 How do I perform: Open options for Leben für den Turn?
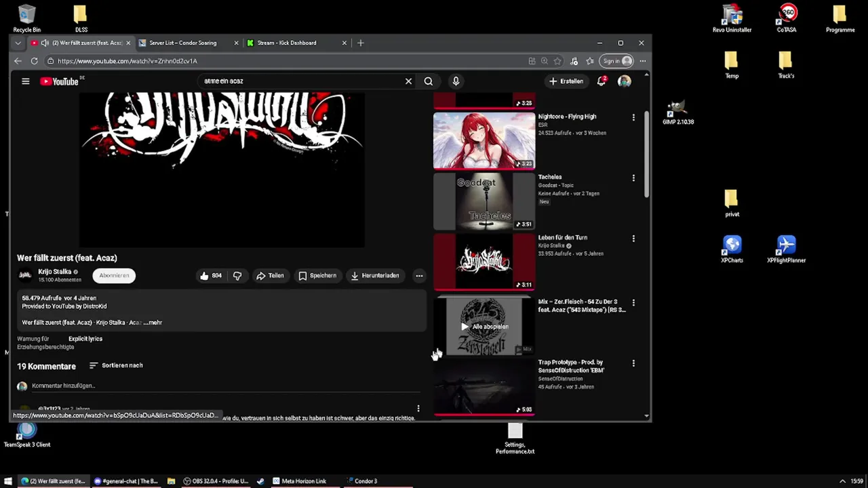[x=633, y=239]
